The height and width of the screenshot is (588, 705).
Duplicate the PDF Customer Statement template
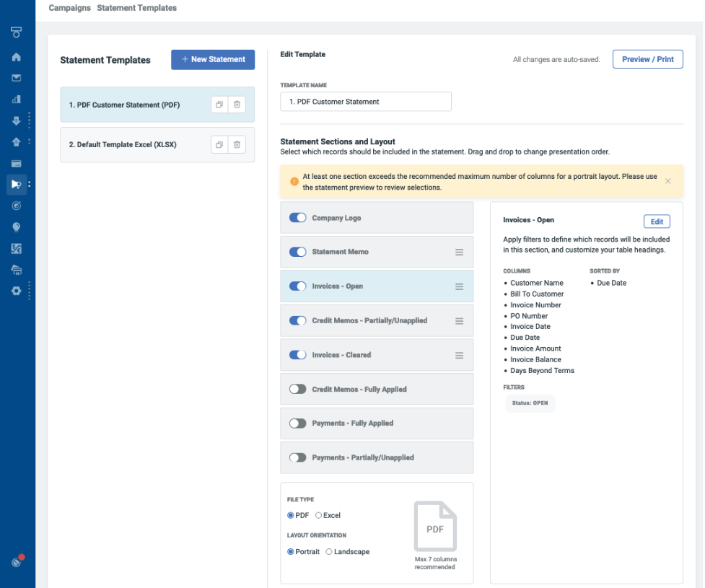coord(218,105)
